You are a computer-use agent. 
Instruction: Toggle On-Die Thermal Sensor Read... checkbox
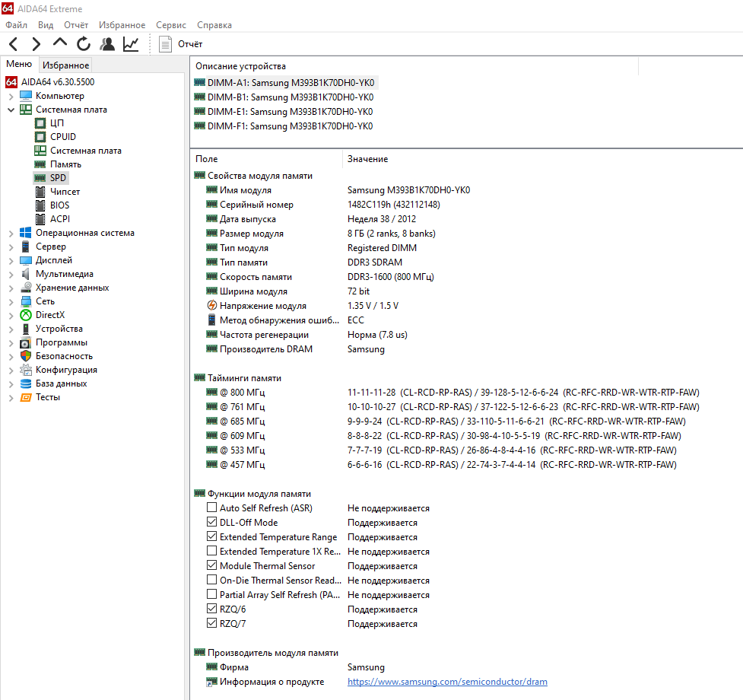(x=212, y=580)
